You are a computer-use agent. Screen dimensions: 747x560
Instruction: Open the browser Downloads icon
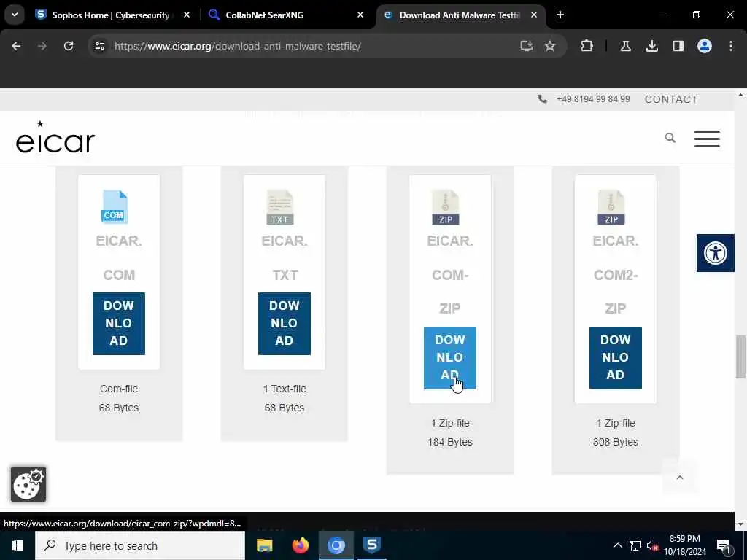pyautogui.click(x=651, y=46)
